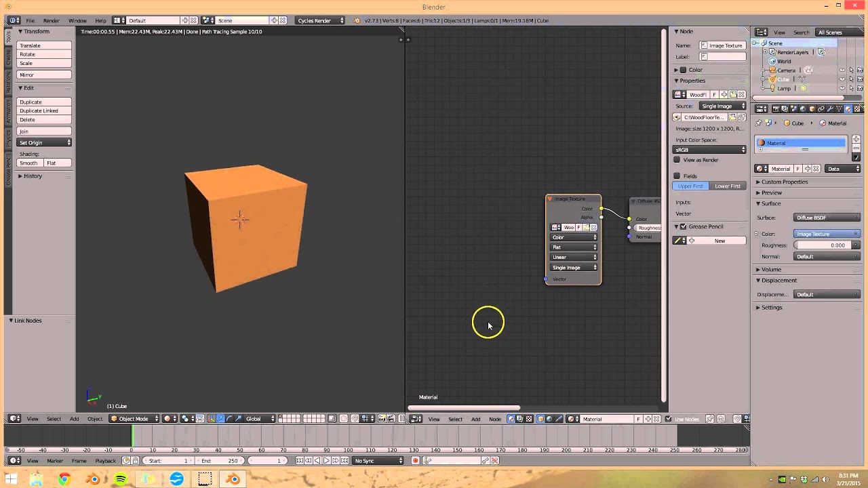Screen dimensions: 868x488
Task: Click the Camera icon in the Outliner
Action: click(773, 70)
